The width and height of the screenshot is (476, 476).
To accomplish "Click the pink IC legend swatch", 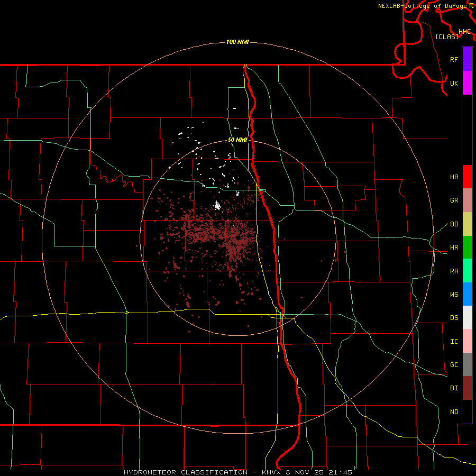I will [x=467, y=341].
